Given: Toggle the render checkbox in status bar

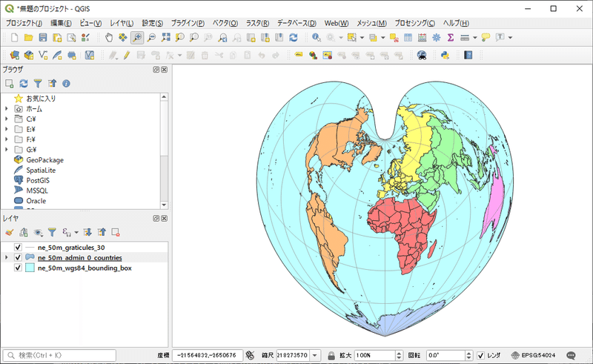Looking at the screenshot, I should click(480, 355).
